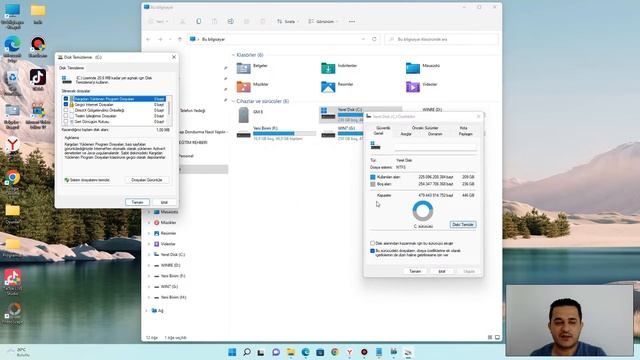This screenshot has width=640, height=360.
Task: Click Tamam in Disk Temizleme dialog
Action: pyautogui.click(x=138, y=202)
